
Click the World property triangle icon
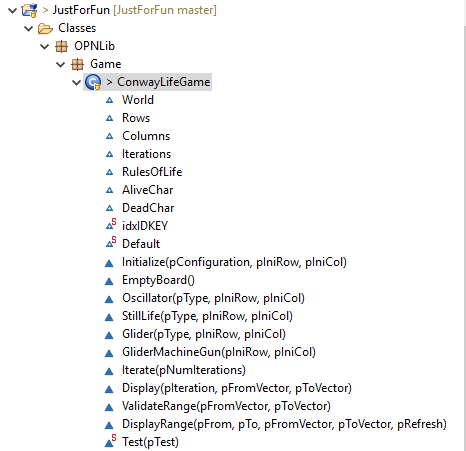pyautogui.click(x=109, y=100)
